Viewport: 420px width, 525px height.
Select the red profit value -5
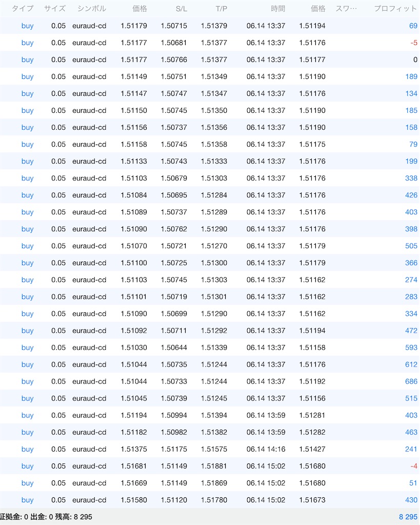click(x=414, y=43)
